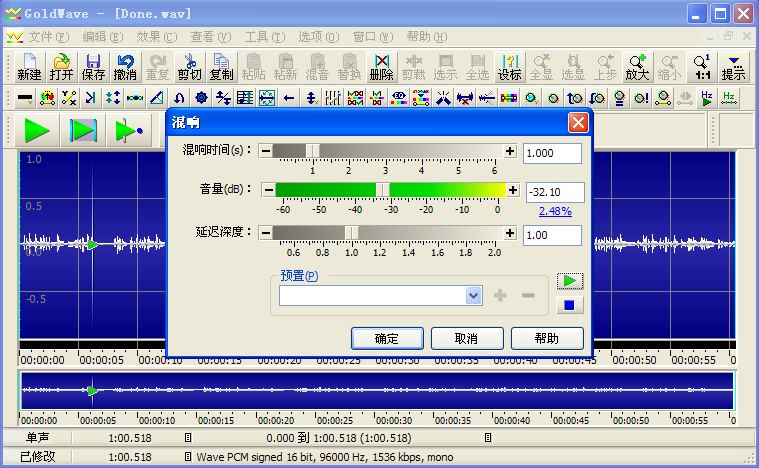Viewport: 759px width, 468px height.
Task: Undo with the 撤消 toolbar icon
Action: pos(125,67)
